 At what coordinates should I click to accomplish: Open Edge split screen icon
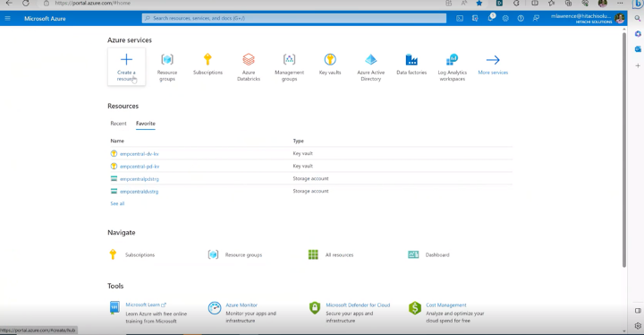(x=534, y=4)
